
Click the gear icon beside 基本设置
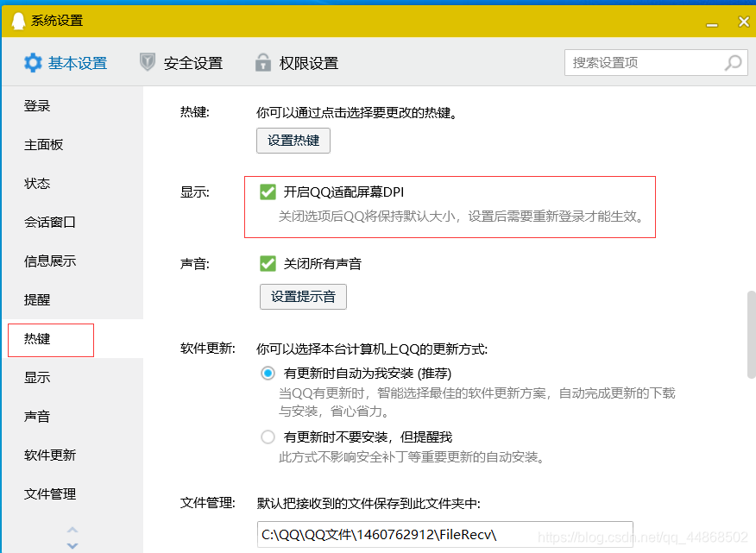pyautogui.click(x=33, y=63)
